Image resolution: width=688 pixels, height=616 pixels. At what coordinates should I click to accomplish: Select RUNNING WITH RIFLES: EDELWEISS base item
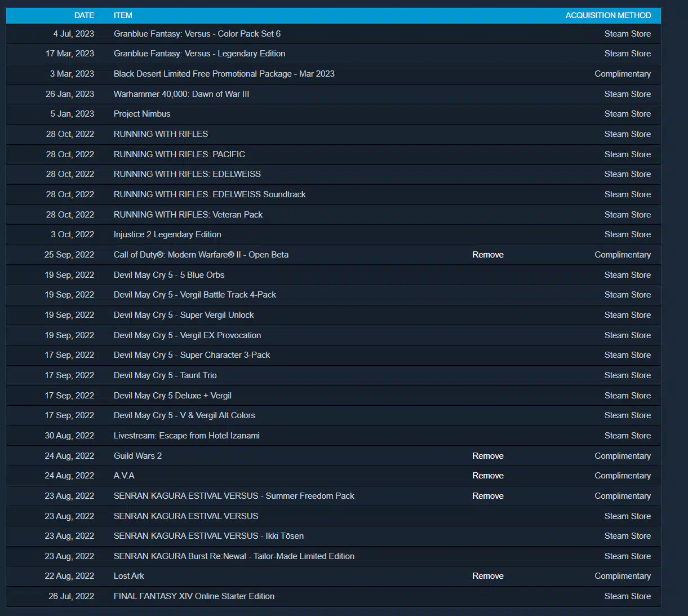(x=187, y=174)
